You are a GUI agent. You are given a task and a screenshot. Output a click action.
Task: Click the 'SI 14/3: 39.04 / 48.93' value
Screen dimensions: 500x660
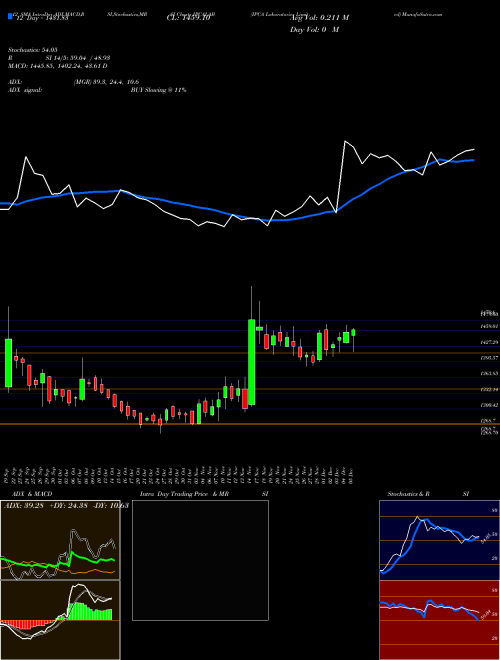(x=78, y=58)
